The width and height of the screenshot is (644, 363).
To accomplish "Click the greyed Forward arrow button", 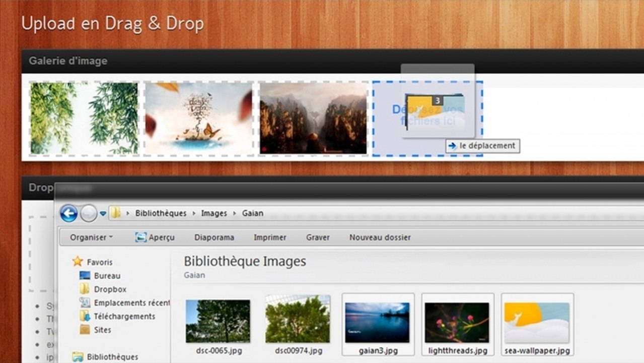I will pos(88,213).
